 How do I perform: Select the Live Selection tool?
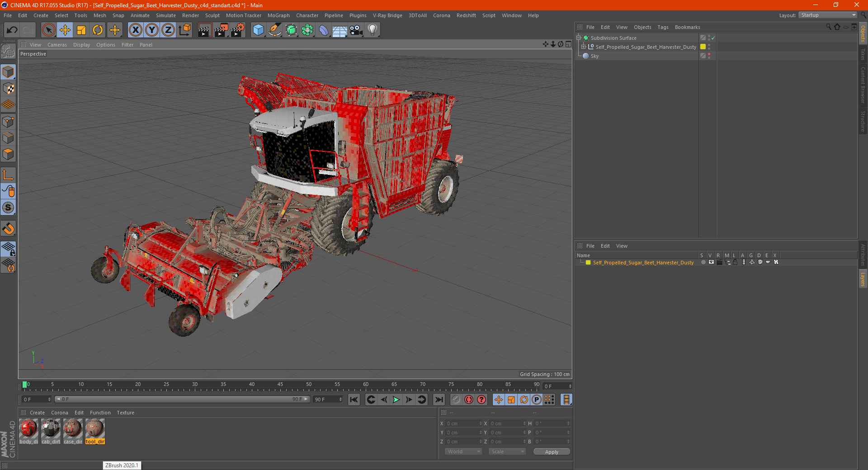pos(48,30)
